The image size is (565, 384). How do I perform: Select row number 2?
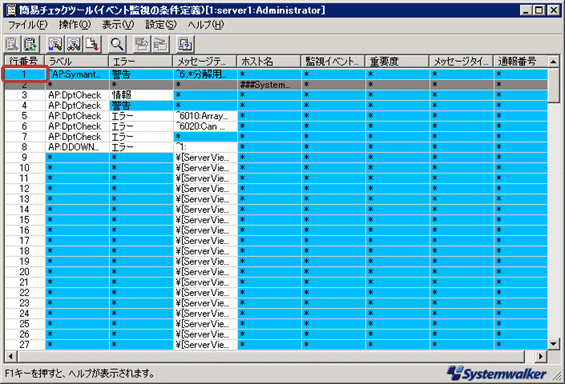(25, 85)
